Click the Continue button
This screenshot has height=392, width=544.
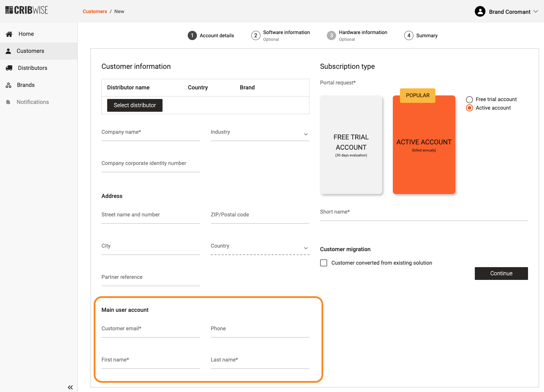click(501, 274)
